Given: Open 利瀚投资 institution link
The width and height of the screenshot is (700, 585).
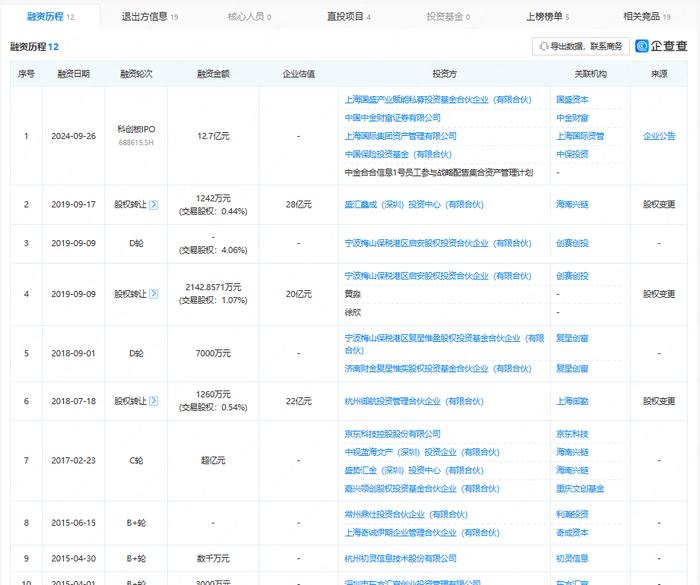Looking at the screenshot, I should 572,514.
